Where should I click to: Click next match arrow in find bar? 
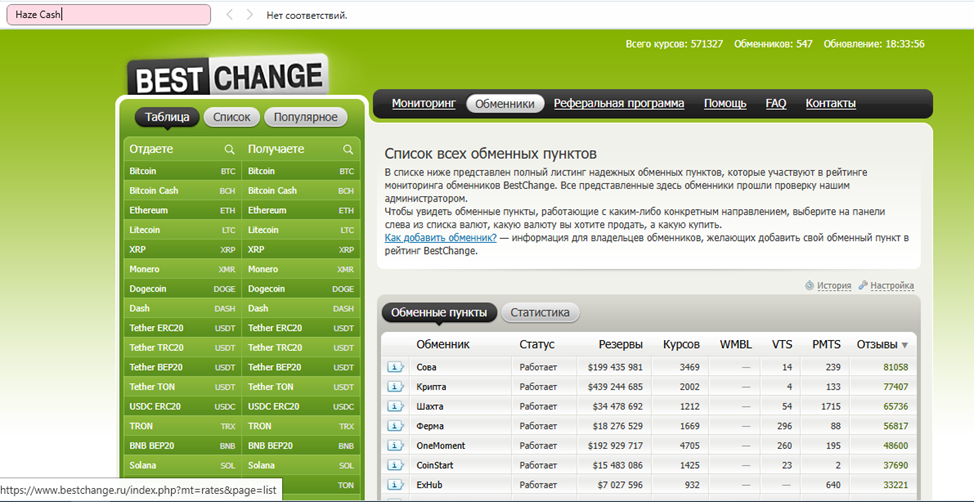pos(250,14)
